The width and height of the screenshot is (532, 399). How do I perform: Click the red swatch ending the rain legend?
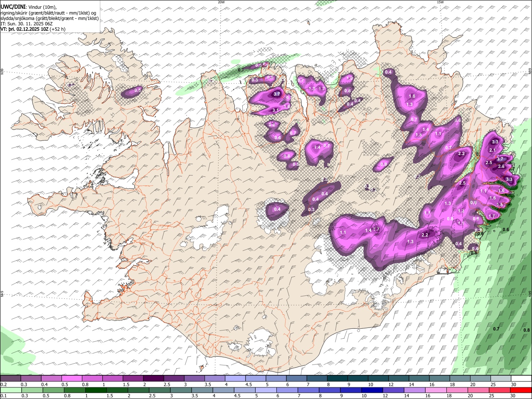521,390
